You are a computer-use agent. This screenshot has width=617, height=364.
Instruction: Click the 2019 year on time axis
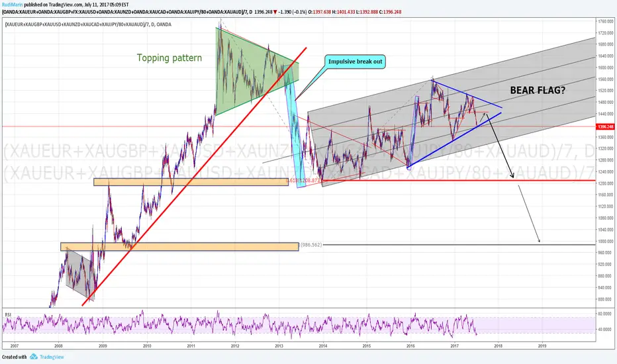pos(542,346)
